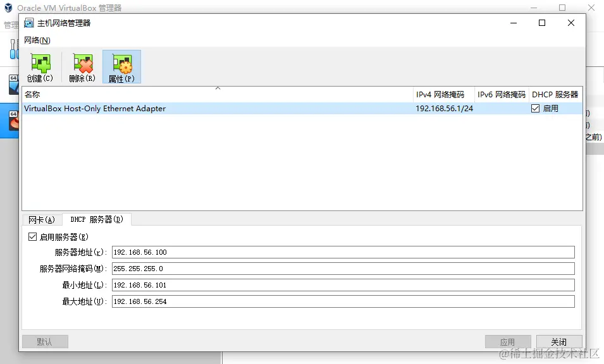Screen dimensions: 604x364
Task: Edit the 服务器地址 field 192.168.56.100
Action: click(x=343, y=252)
